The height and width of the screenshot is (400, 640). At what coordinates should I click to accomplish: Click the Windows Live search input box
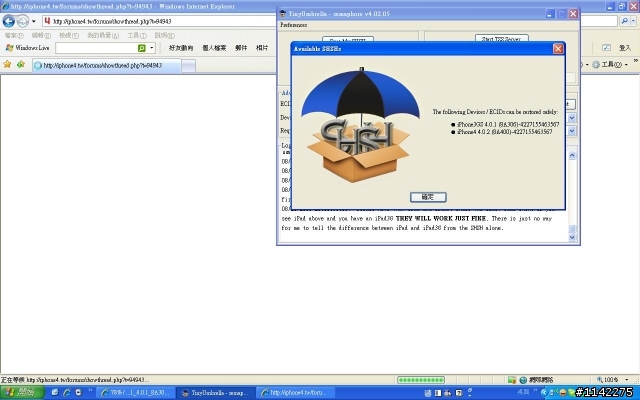point(96,48)
